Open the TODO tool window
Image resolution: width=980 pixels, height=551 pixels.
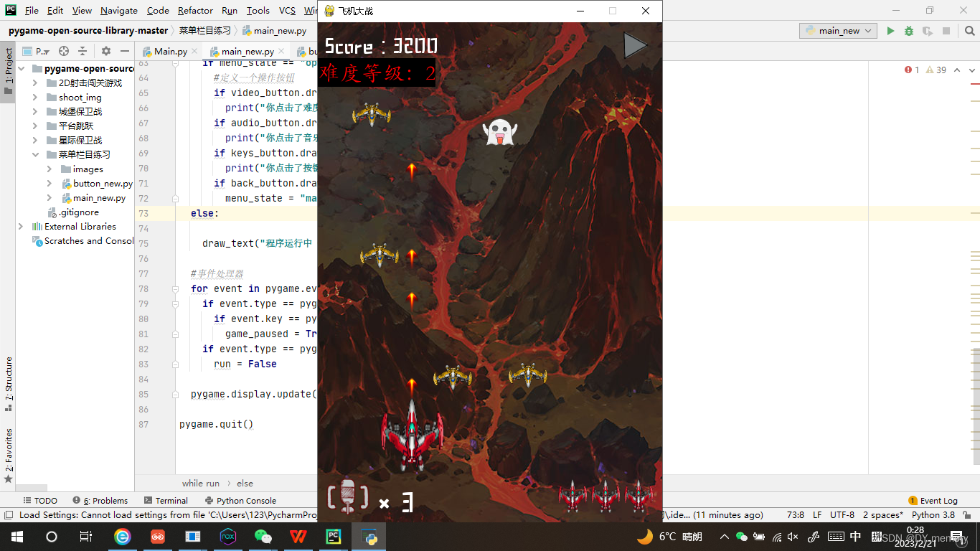40,501
